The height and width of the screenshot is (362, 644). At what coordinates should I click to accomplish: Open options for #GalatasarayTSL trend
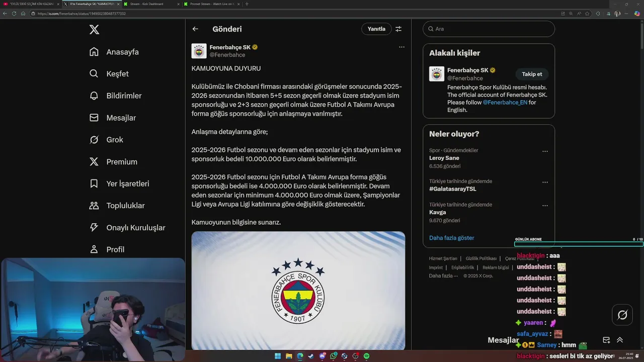[545, 182]
